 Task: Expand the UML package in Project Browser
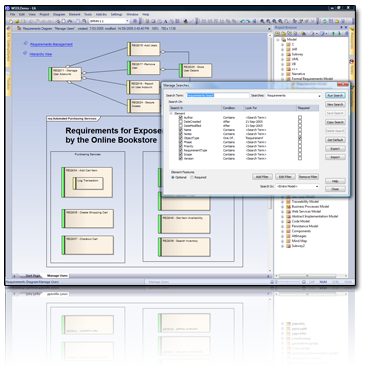pos(282,59)
